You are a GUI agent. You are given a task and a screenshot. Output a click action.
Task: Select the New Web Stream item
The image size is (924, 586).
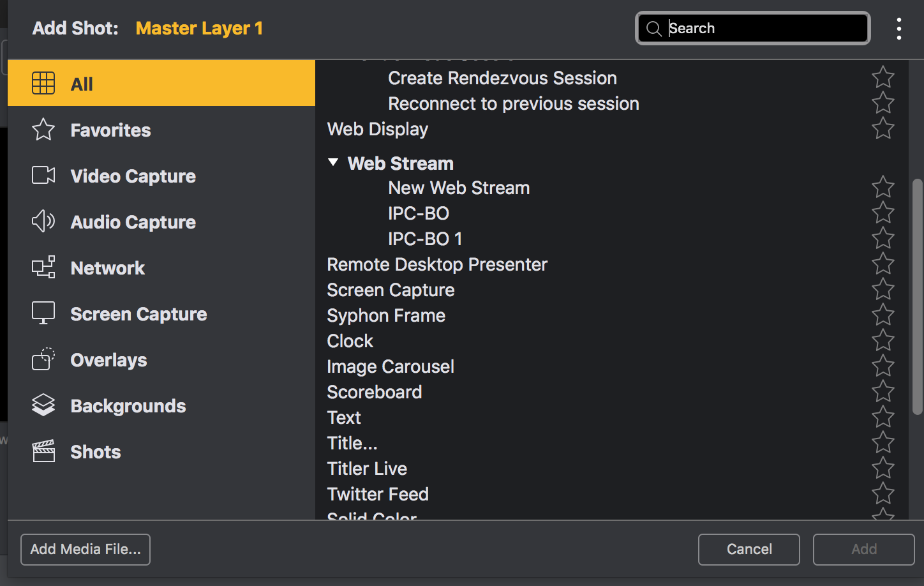click(x=459, y=188)
